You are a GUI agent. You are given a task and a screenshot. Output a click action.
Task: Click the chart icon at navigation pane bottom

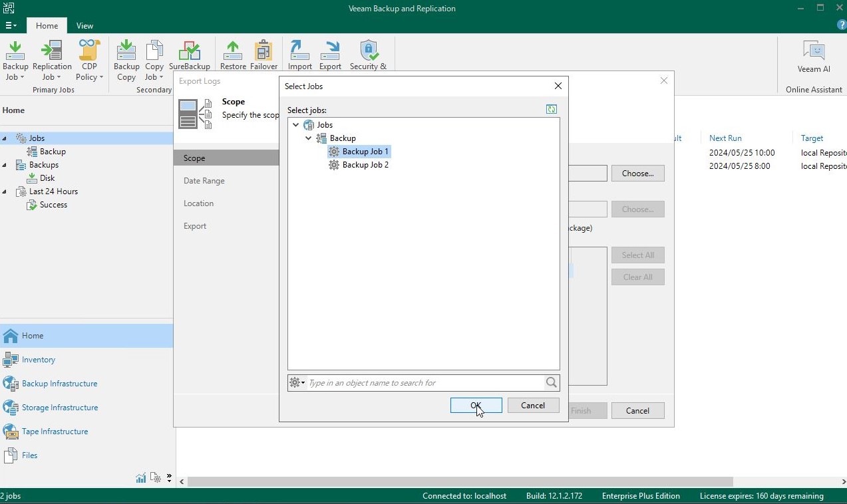click(x=141, y=477)
